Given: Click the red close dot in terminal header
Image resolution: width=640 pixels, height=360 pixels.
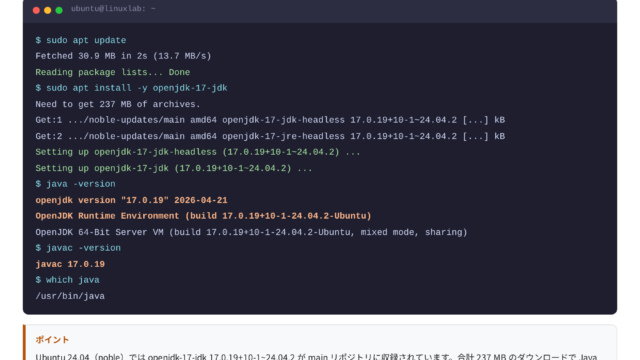Looking at the screenshot, I should (x=36, y=10).
